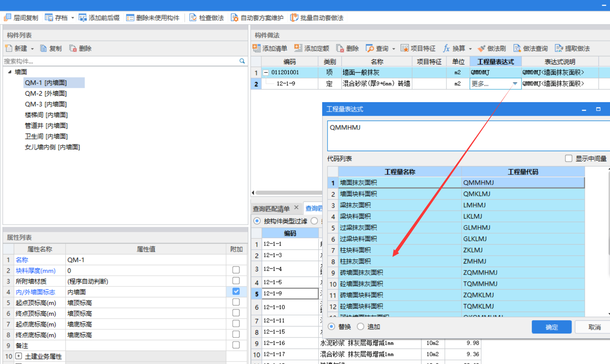Screen dimensions: 610x364
Task: Click the 检查做法 icon
Action: [x=193, y=18]
